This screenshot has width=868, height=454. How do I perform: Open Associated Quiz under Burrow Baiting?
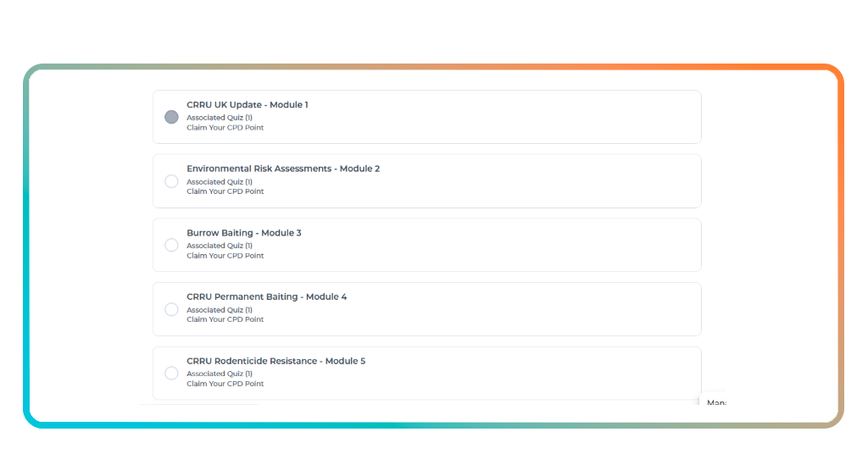pyautogui.click(x=220, y=246)
